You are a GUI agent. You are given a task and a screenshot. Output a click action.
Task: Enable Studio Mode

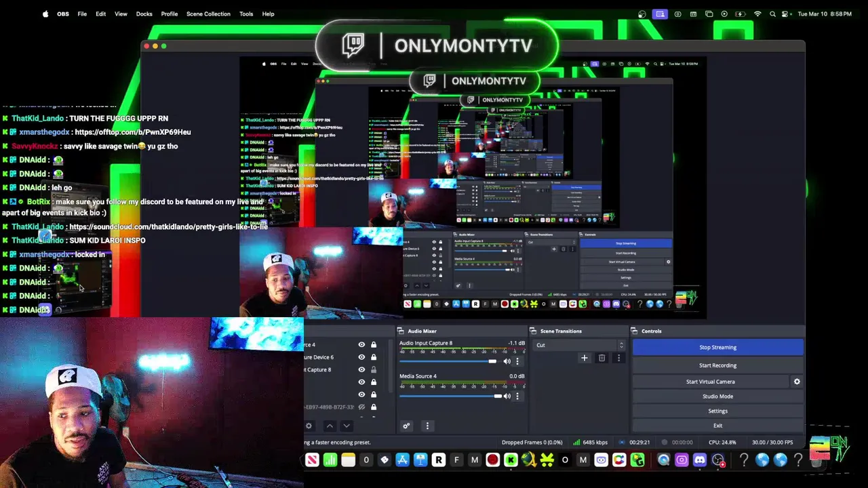click(717, 396)
